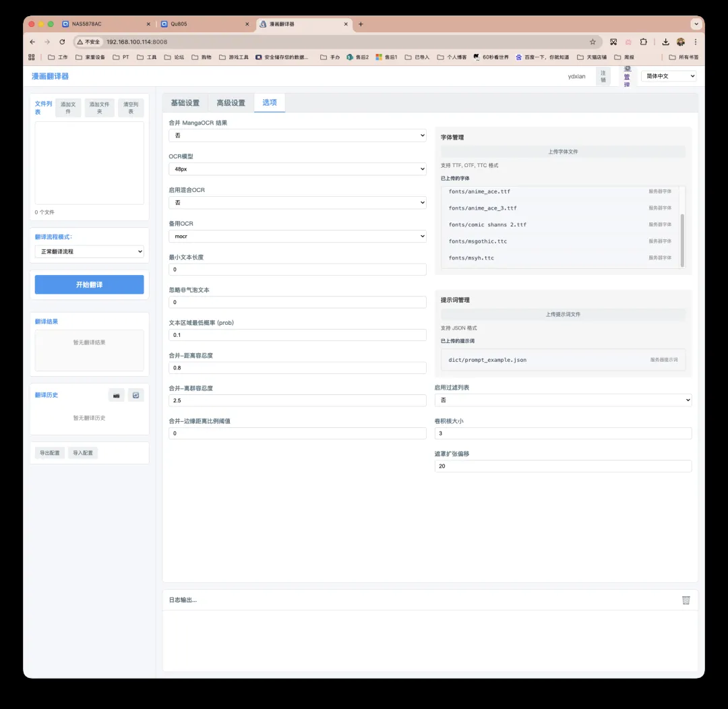Open translation history folder icon
The height and width of the screenshot is (709, 728).
[x=117, y=396]
